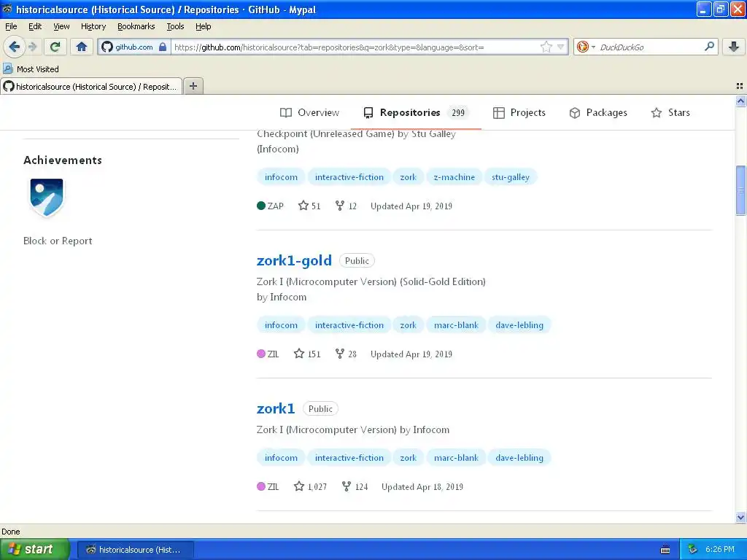The image size is (747, 560).
Task: Click the Block or Report link
Action: [x=58, y=241]
